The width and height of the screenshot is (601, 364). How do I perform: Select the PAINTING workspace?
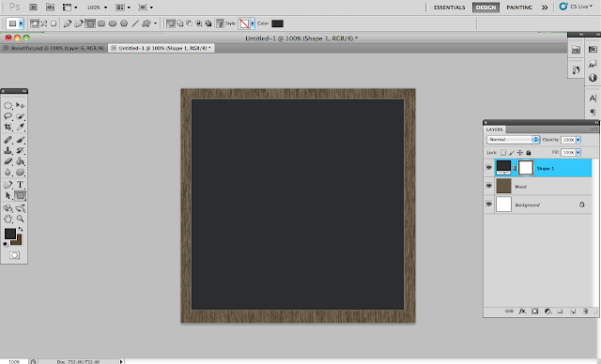pyautogui.click(x=519, y=8)
